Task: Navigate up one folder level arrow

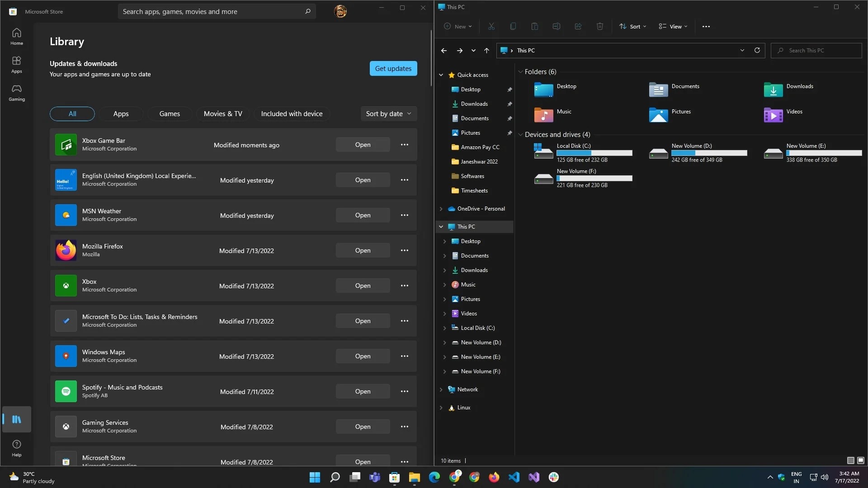Action: click(x=486, y=51)
